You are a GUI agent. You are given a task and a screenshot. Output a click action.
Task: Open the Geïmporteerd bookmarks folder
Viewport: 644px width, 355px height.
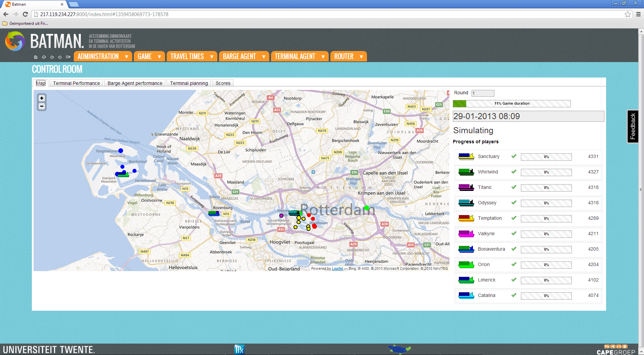[x=25, y=23]
